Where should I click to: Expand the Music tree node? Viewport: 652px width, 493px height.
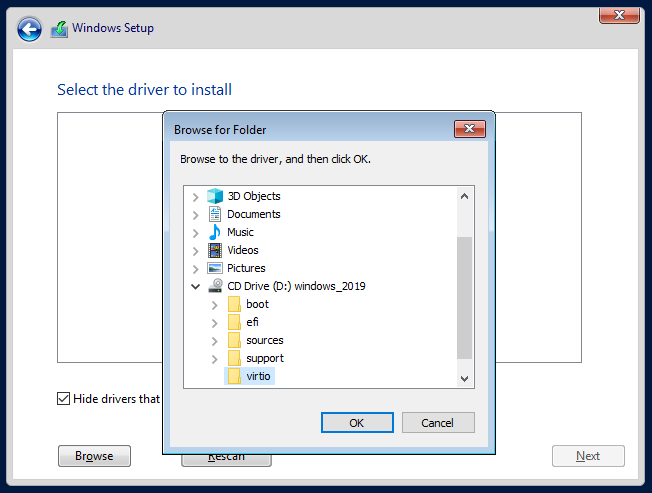click(195, 233)
